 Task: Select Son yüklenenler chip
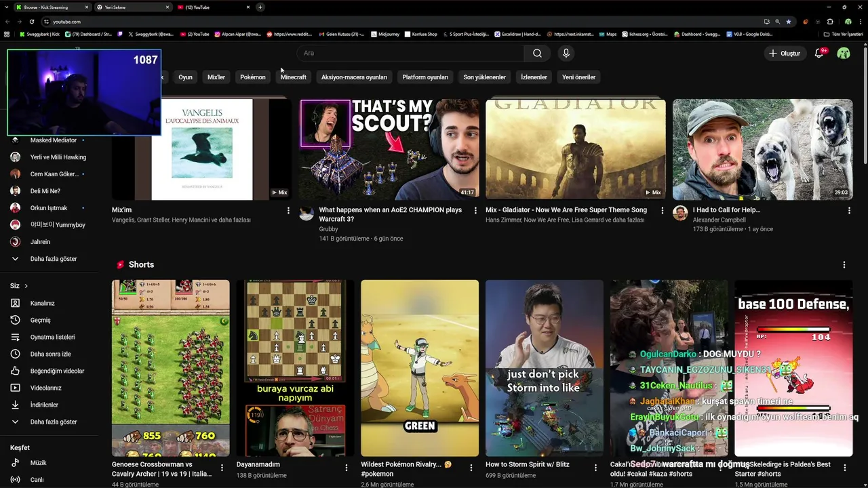[x=484, y=77]
